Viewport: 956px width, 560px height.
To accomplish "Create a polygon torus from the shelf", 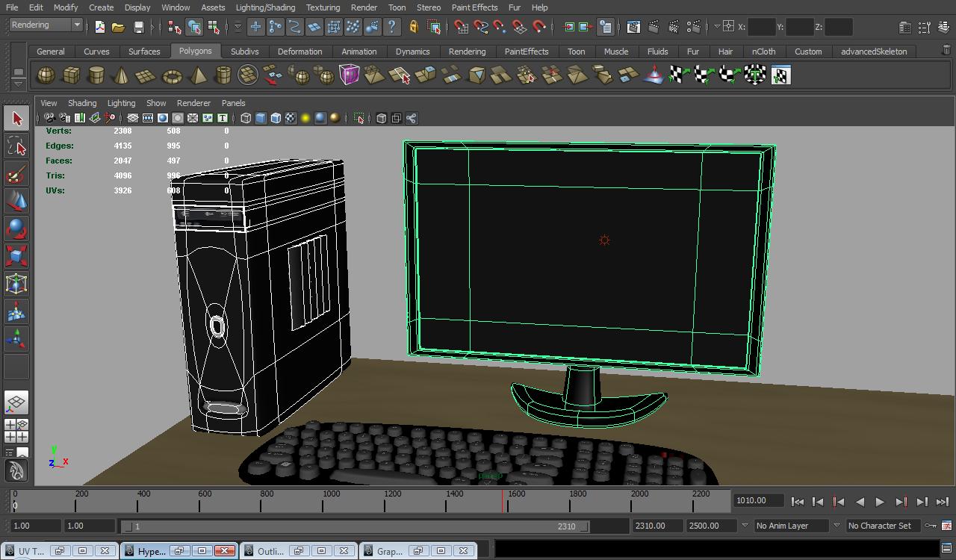I will click(x=172, y=75).
